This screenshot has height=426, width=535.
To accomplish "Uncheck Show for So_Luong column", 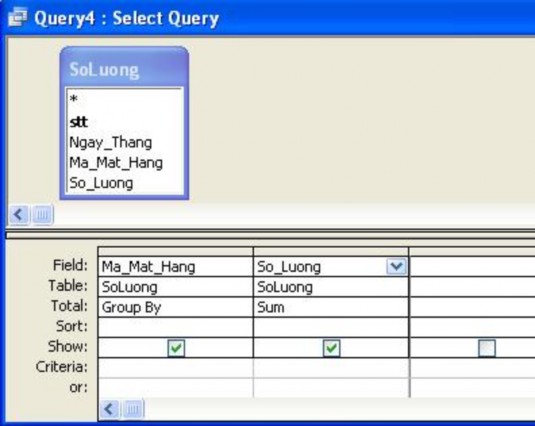I will (332, 348).
